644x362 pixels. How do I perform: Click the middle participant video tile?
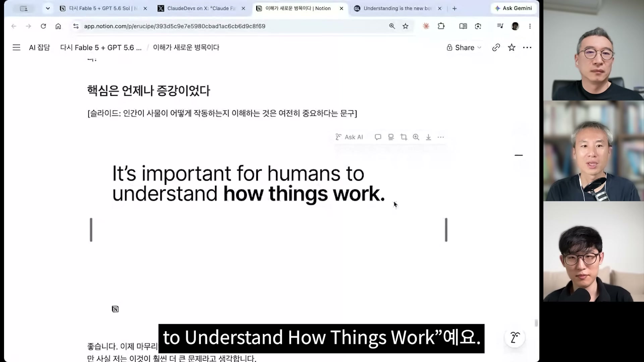(x=593, y=151)
